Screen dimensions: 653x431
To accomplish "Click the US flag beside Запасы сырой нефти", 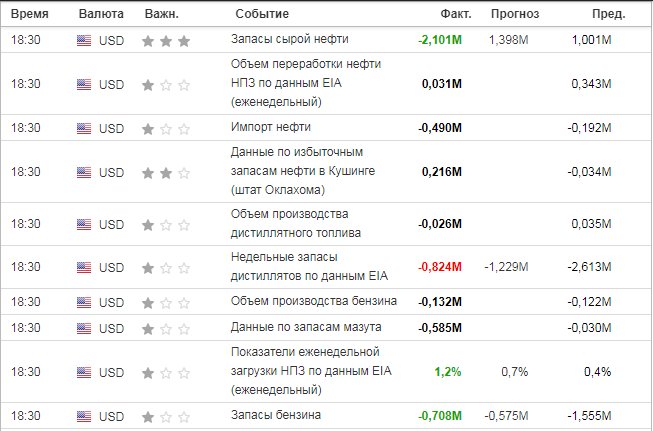I will click(x=84, y=40).
